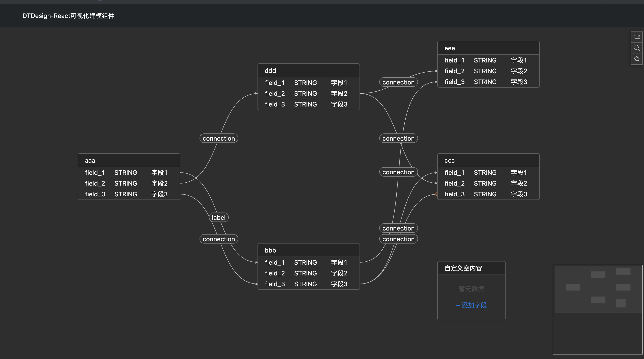Viewport: 644px width, 359px height.
Task: Click the zoom out magnifier icon
Action: 637,48
